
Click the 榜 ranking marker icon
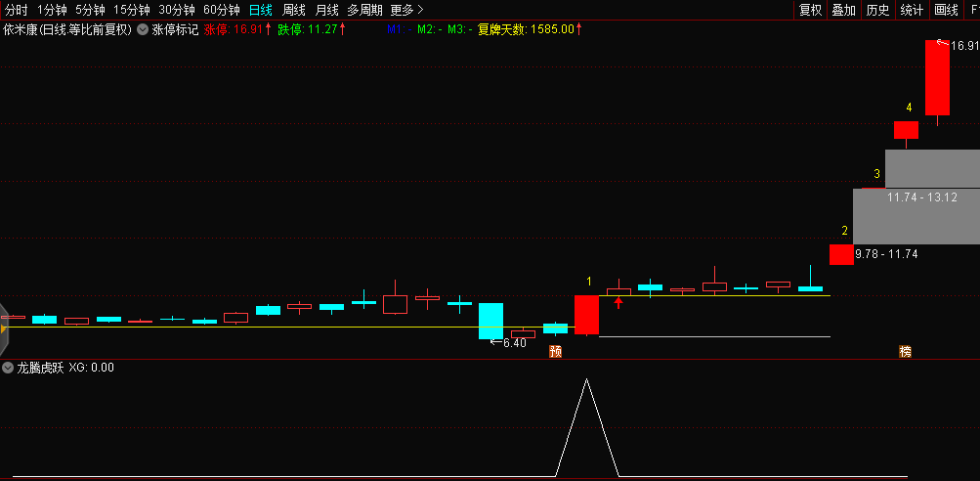pos(905,351)
